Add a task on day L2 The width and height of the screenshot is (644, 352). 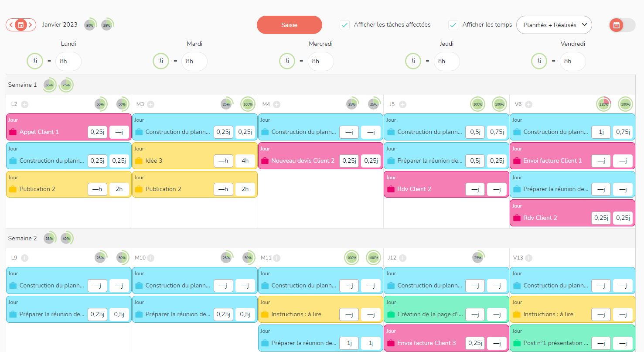tap(25, 104)
